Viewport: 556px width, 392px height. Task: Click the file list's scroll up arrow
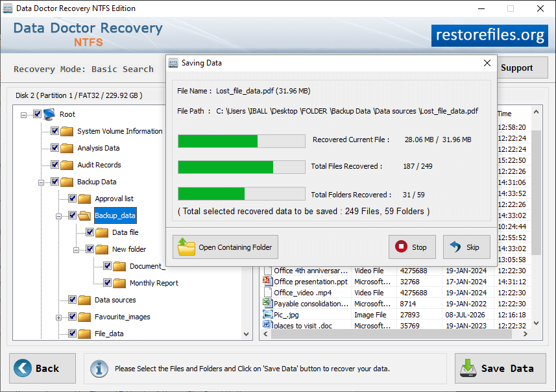tap(536, 112)
